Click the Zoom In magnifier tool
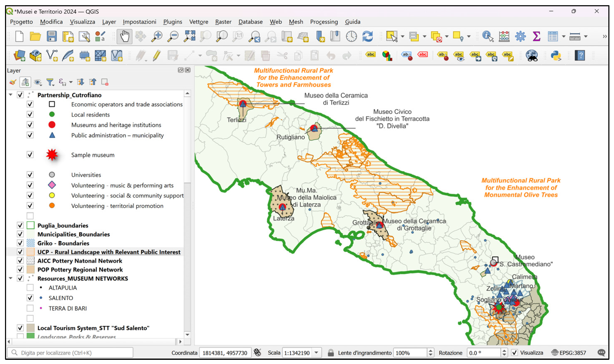 [156, 37]
